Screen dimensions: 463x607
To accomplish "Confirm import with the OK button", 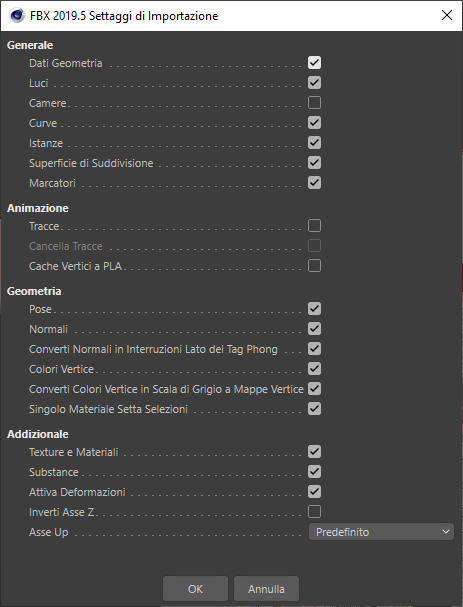I will (195, 589).
